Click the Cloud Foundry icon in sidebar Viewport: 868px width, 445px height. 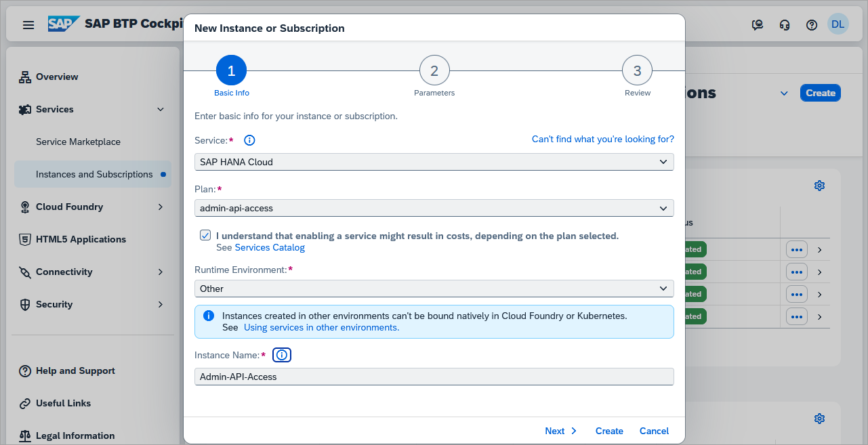point(25,207)
